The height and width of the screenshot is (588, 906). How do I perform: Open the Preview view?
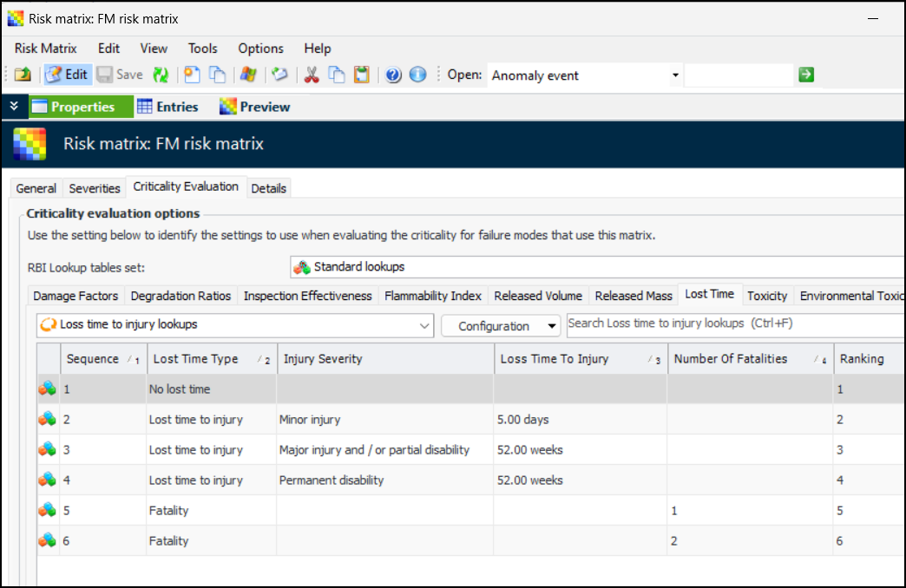[x=254, y=107]
